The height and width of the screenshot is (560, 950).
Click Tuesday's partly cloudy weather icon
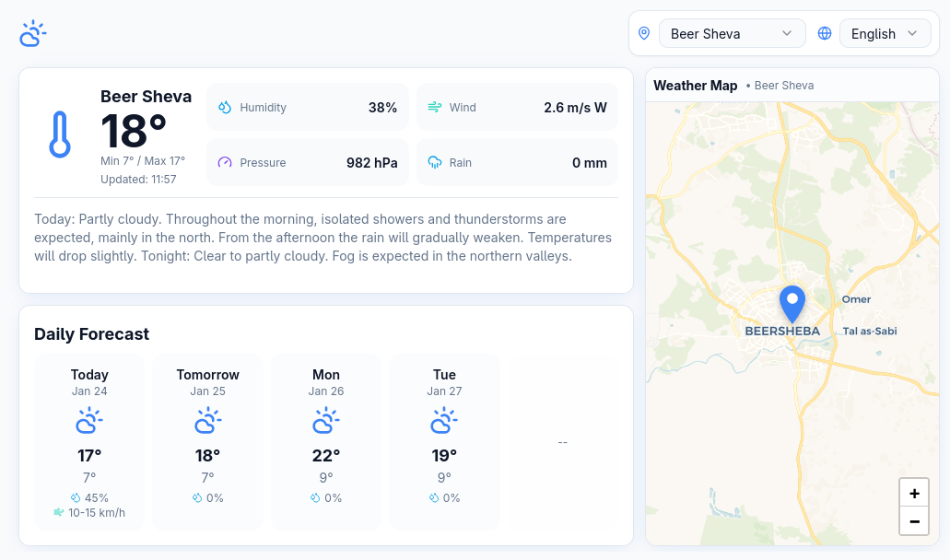pyautogui.click(x=444, y=421)
